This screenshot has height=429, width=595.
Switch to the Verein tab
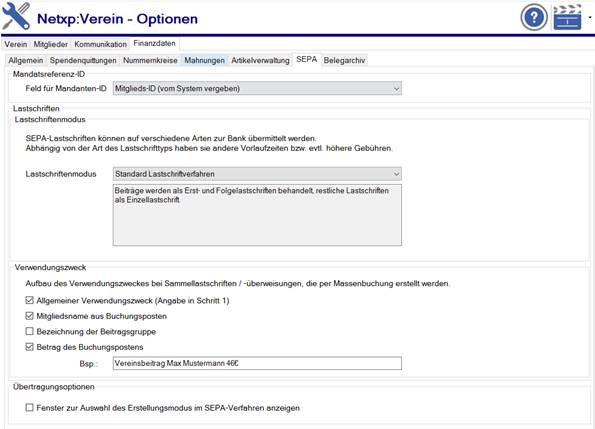point(16,44)
